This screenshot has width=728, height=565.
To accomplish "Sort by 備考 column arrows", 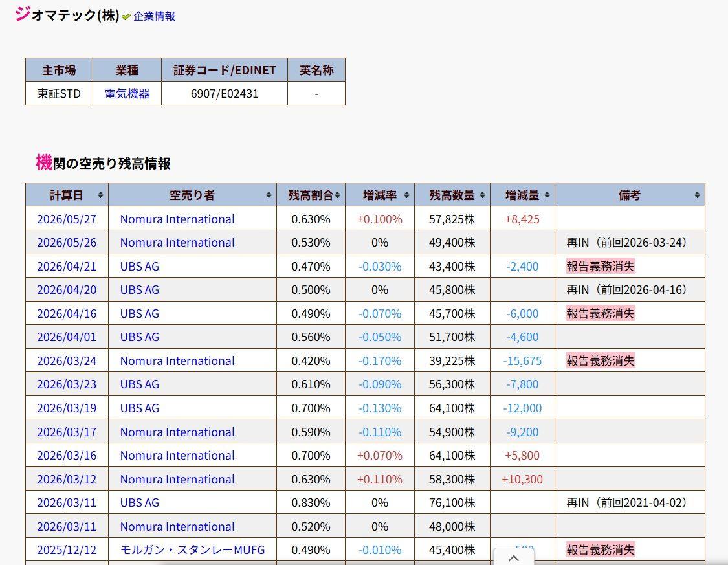I will [x=697, y=195].
